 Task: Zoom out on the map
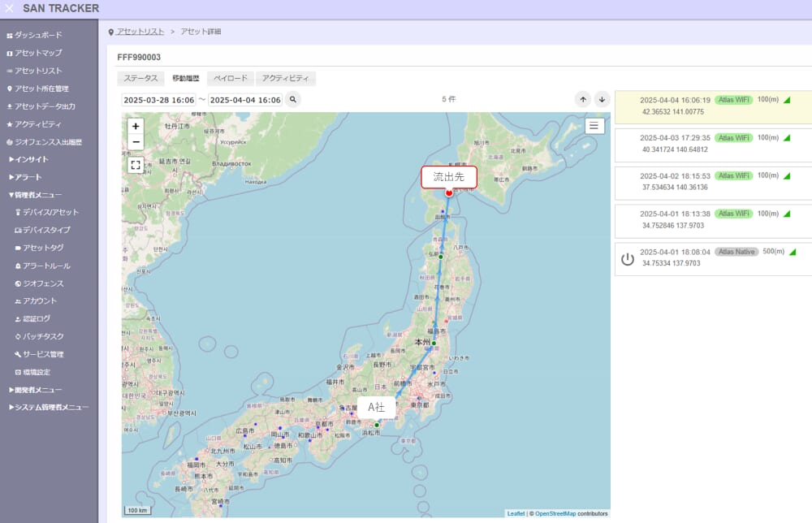136,142
